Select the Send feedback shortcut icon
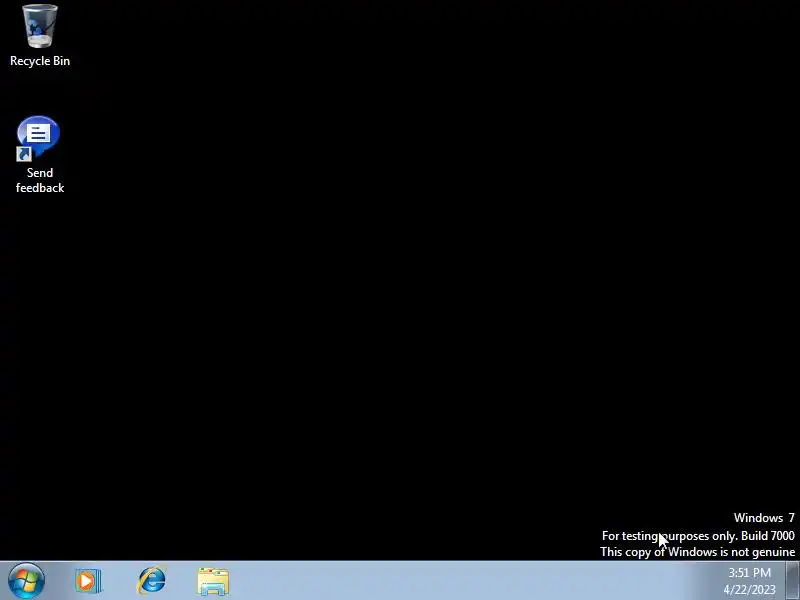The width and height of the screenshot is (800, 600). tap(39, 155)
